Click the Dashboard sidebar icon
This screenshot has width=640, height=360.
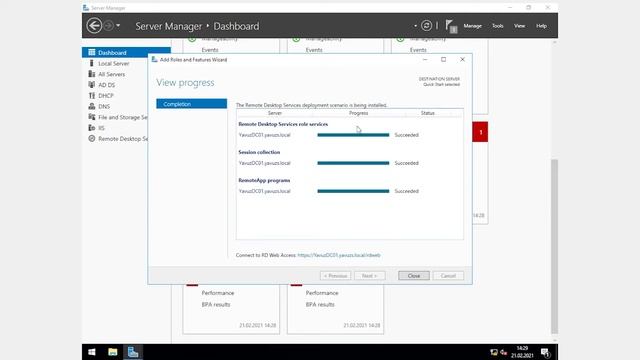[92, 52]
